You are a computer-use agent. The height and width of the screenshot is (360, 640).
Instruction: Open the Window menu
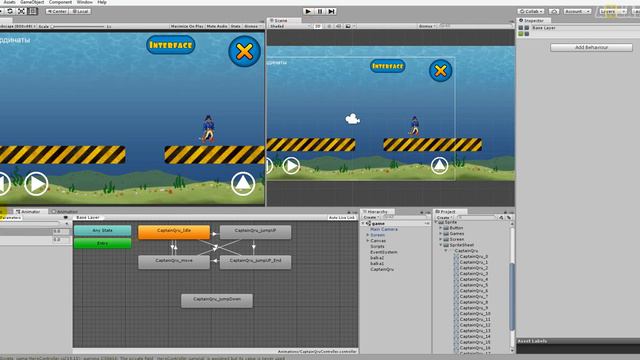pyautogui.click(x=84, y=2)
